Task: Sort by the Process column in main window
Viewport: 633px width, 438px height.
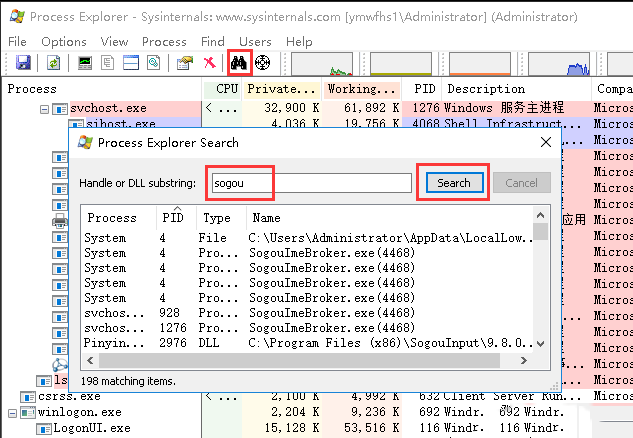Action: coord(101,89)
